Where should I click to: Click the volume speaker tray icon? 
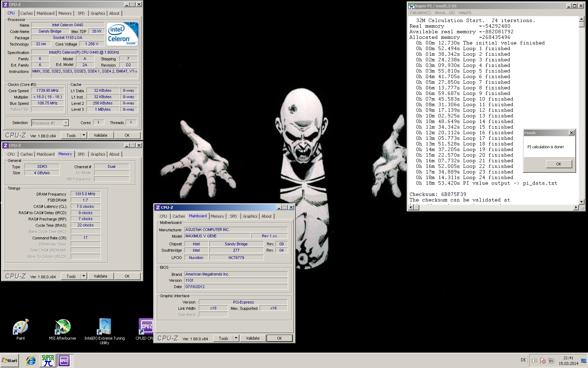(x=534, y=361)
